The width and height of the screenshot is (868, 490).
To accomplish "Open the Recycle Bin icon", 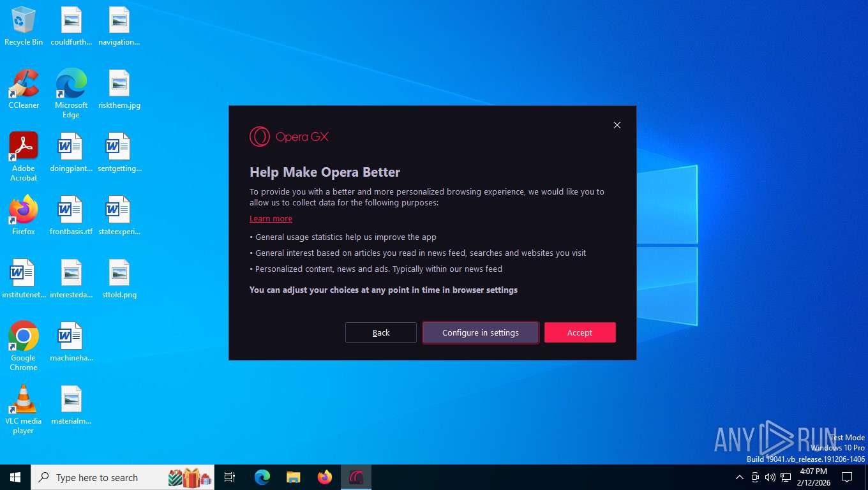I will pyautogui.click(x=24, y=26).
